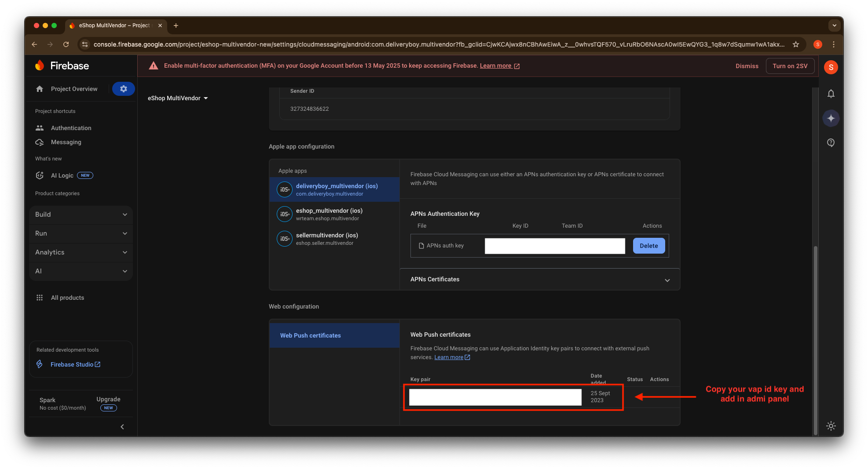Open Chrome profile avatar
The height and width of the screenshot is (469, 868).
point(818,44)
